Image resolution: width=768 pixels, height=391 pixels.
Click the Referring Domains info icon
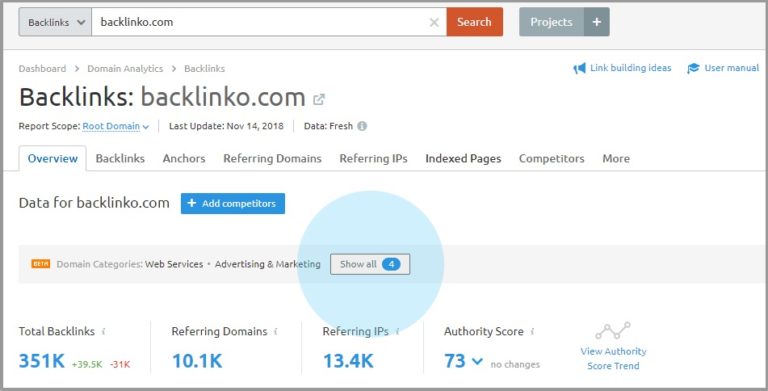276,332
